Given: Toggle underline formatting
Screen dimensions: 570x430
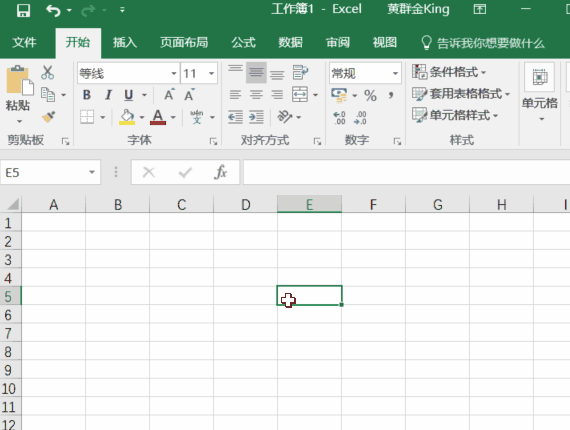Looking at the screenshot, I should tap(129, 95).
